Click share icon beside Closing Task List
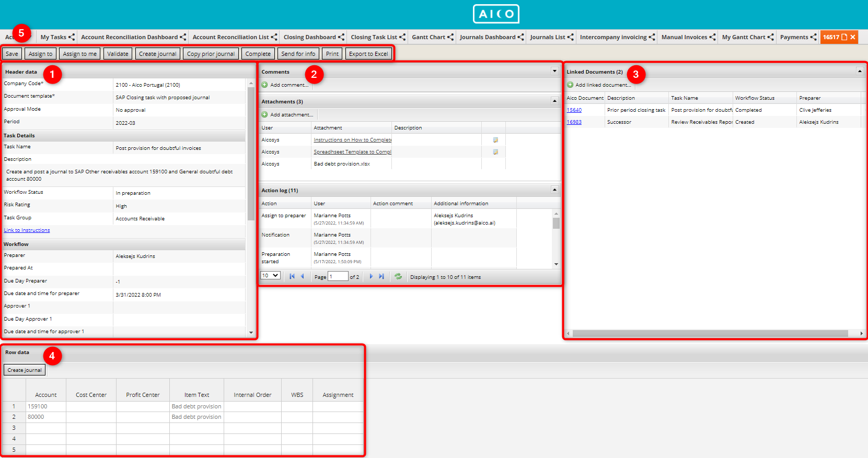This screenshot has width=868, height=458. [402, 37]
